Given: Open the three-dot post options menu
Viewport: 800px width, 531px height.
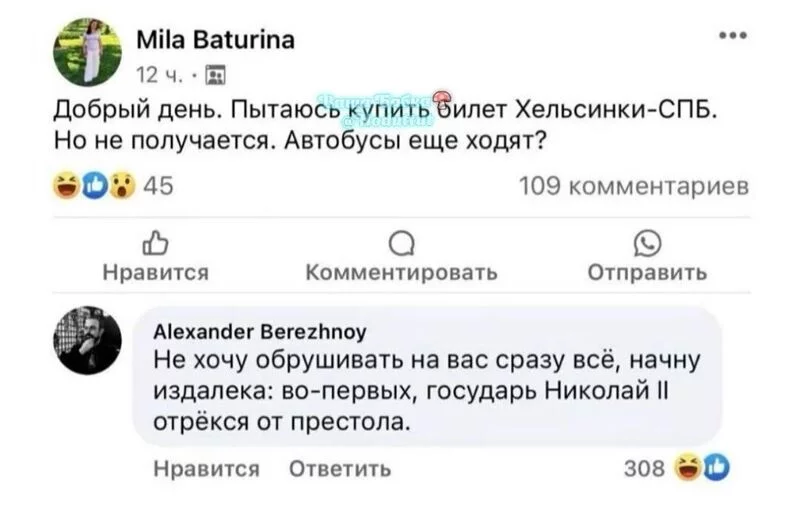Looking at the screenshot, I should (734, 36).
